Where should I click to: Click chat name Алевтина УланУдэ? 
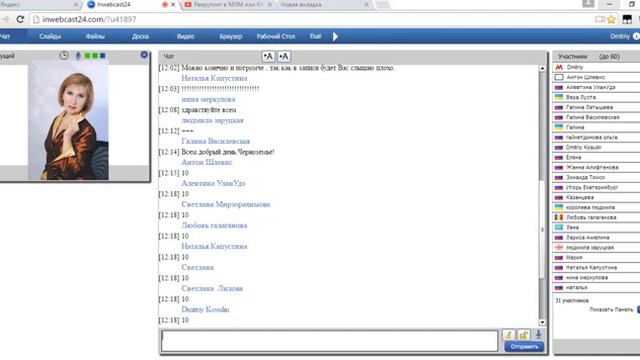click(213, 183)
